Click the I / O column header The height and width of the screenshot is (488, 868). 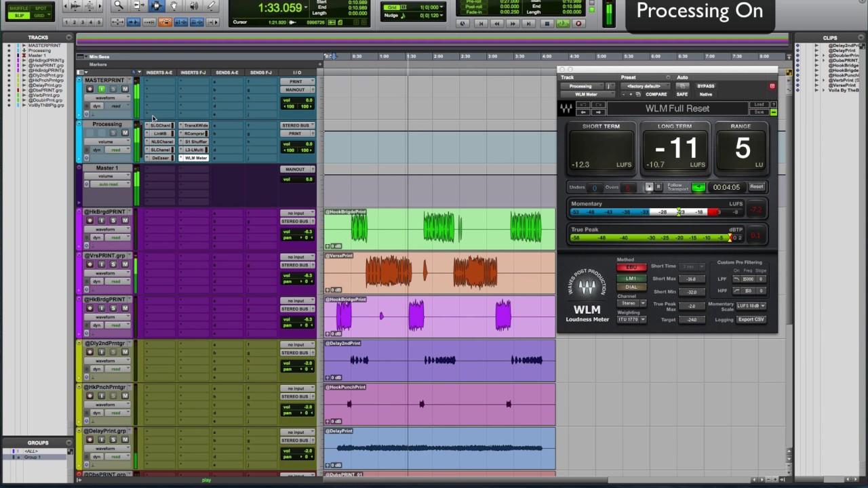coord(297,73)
